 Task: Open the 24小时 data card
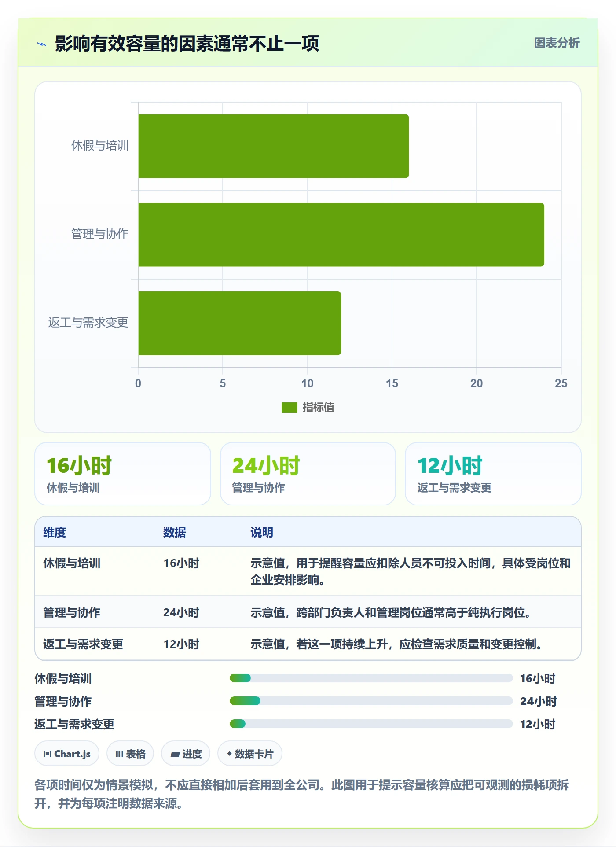[308, 474]
